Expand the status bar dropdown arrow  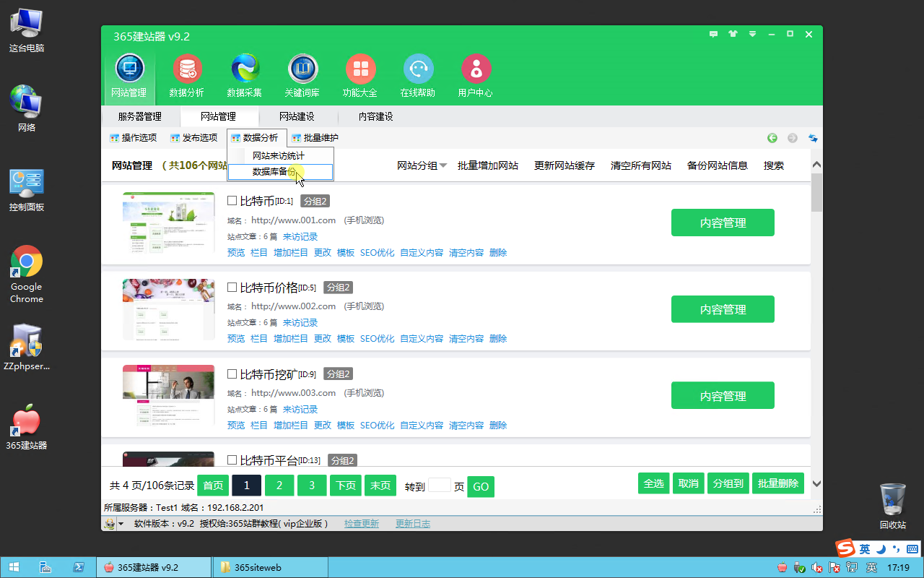click(121, 524)
